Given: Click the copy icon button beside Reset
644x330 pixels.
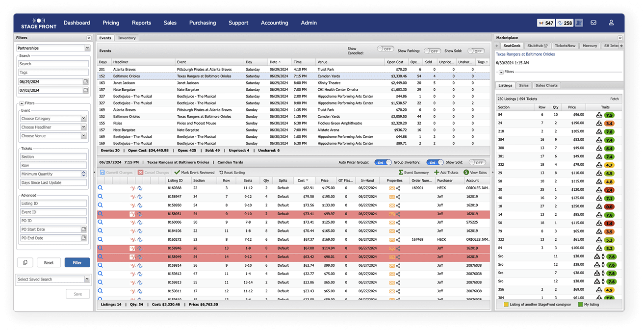Looking at the screenshot, I should (25, 262).
